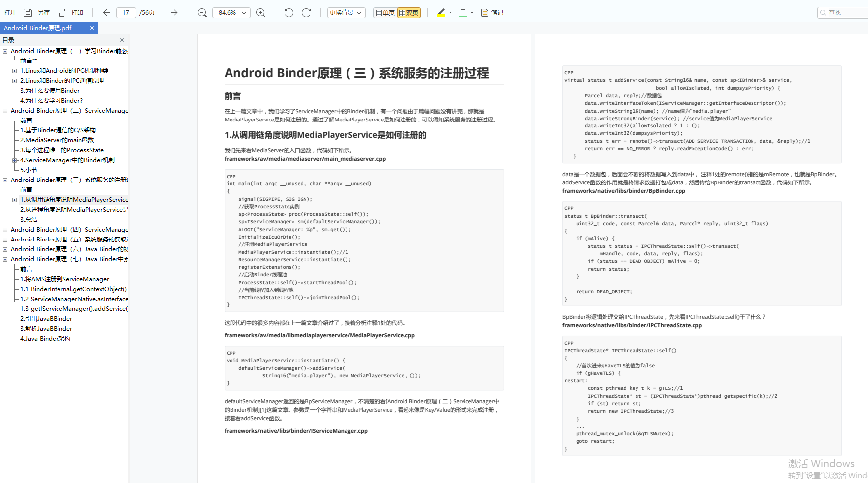The width and height of the screenshot is (868, 483).
Task: Click path text frameworks/av/media/mediaserver/main_mediaserver.cpp
Action: 305,159
